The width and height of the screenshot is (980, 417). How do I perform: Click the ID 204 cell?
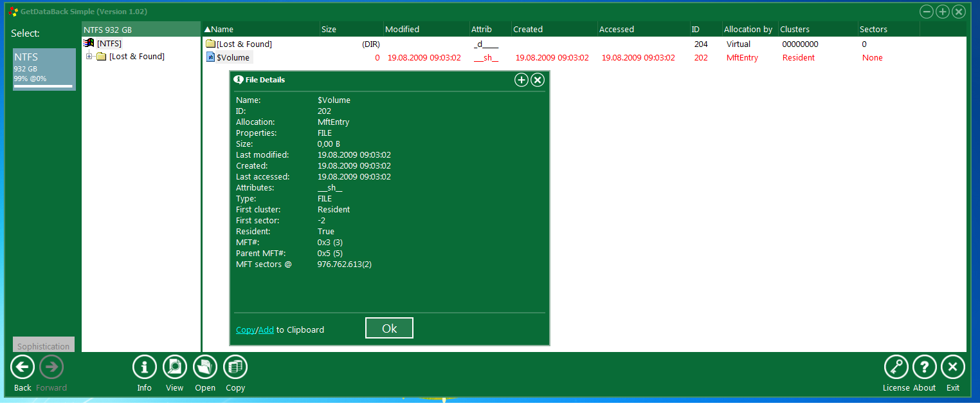click(701, 44)
